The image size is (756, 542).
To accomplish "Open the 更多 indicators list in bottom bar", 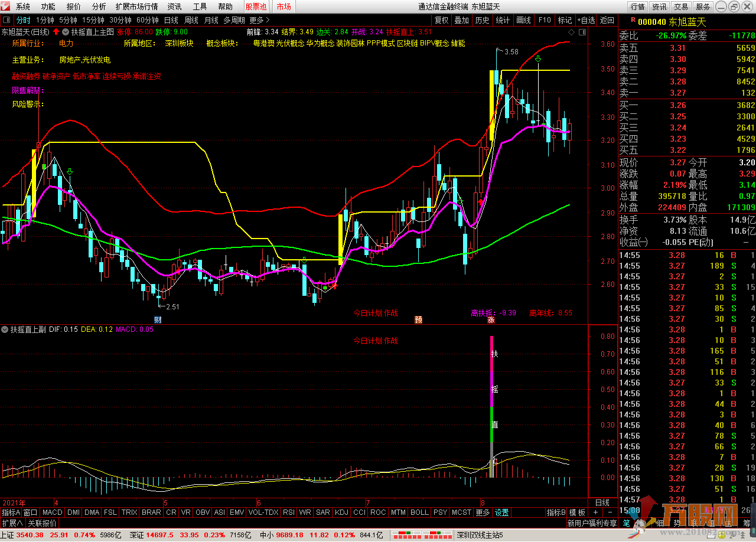I will [483, 512].
